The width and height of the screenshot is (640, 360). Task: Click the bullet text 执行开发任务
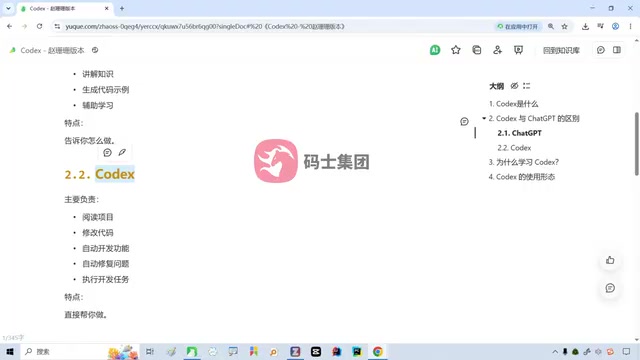pyautogui.click(x=105, y=280)
